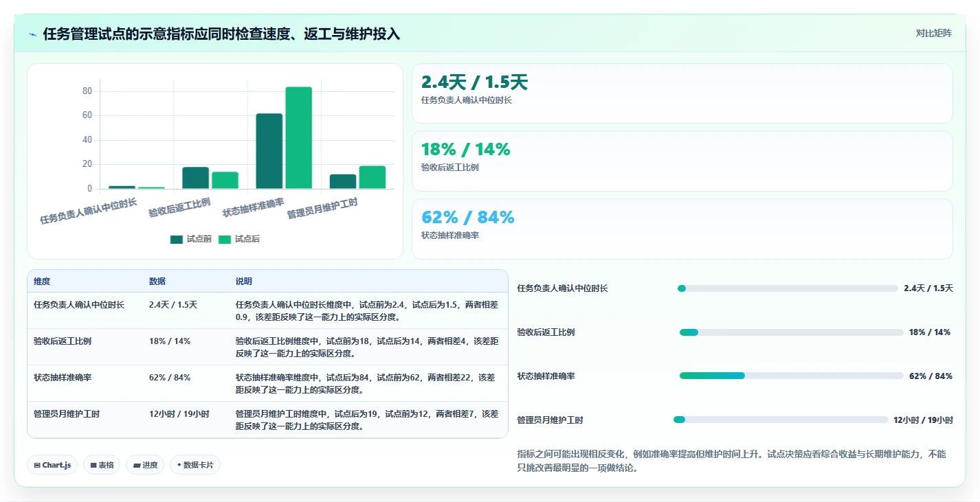
Task: Click the 表格 tag chip
Action: pyautogui.click(x=102, y=465)
